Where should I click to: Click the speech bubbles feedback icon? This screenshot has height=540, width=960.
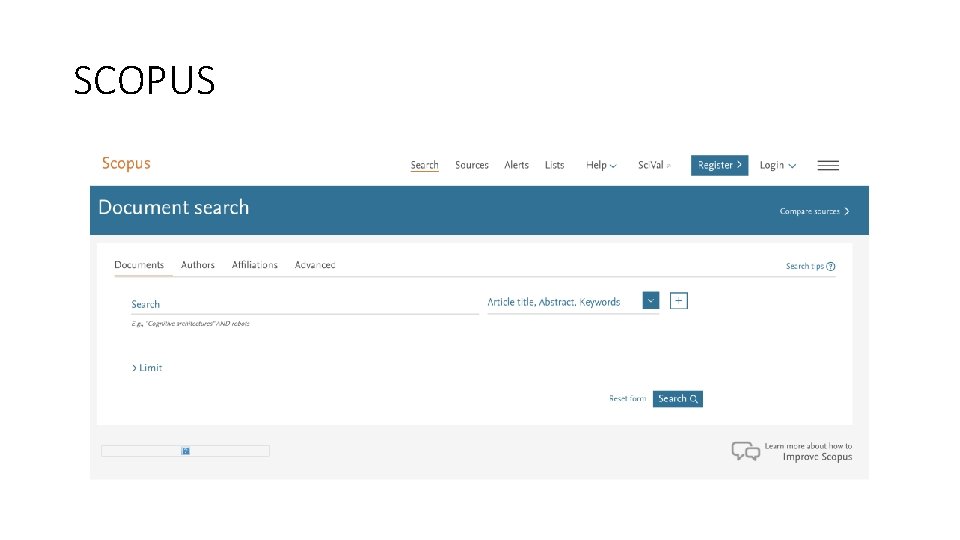coord(745,451)
